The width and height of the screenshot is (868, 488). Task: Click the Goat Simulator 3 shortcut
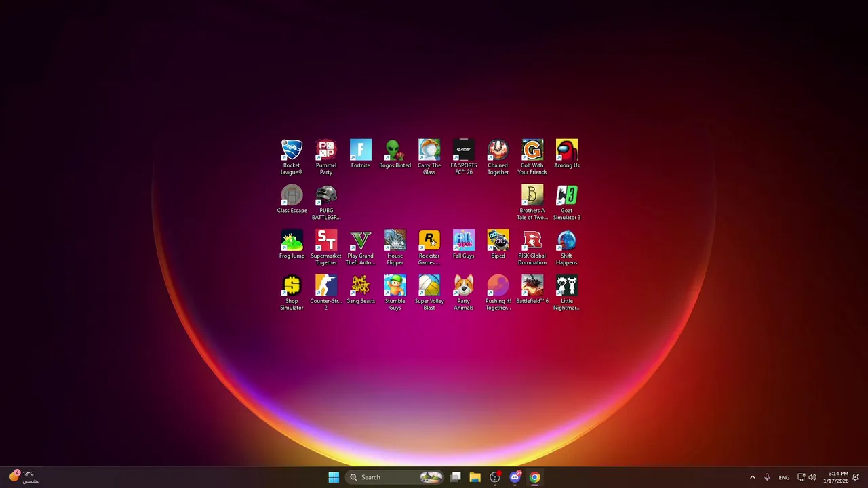coord(567,202)
